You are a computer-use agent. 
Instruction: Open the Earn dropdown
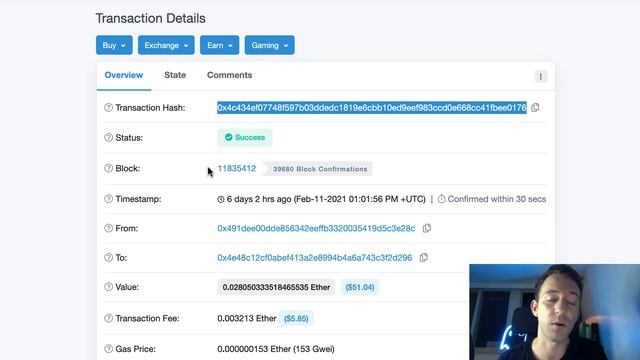coord(220,45)
